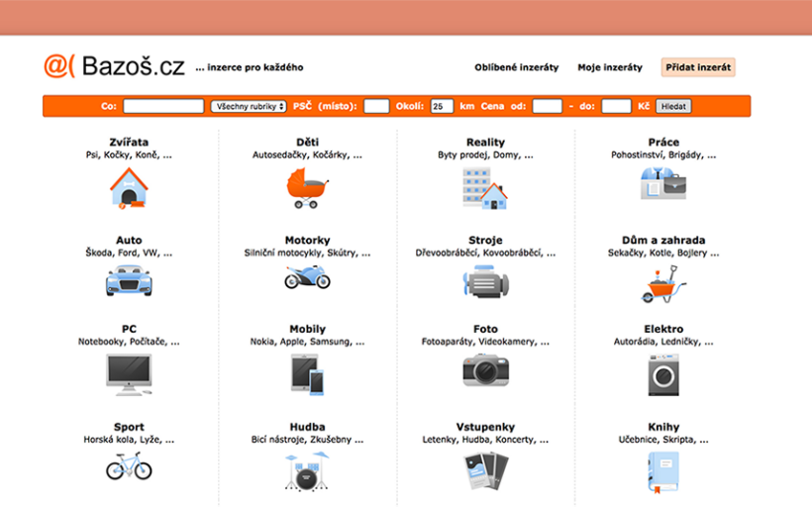Select the washing machine icon under Elektro
The image size is (812, 507).
point(663,375)
